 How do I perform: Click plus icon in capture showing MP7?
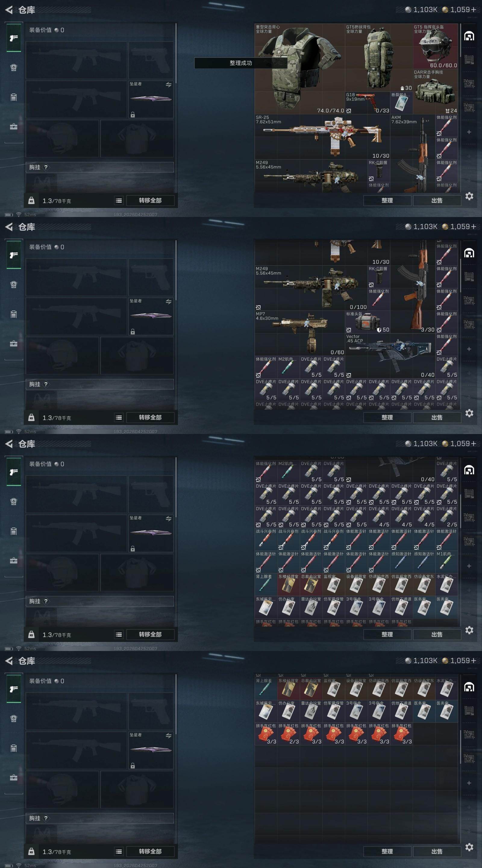[469, 349]
